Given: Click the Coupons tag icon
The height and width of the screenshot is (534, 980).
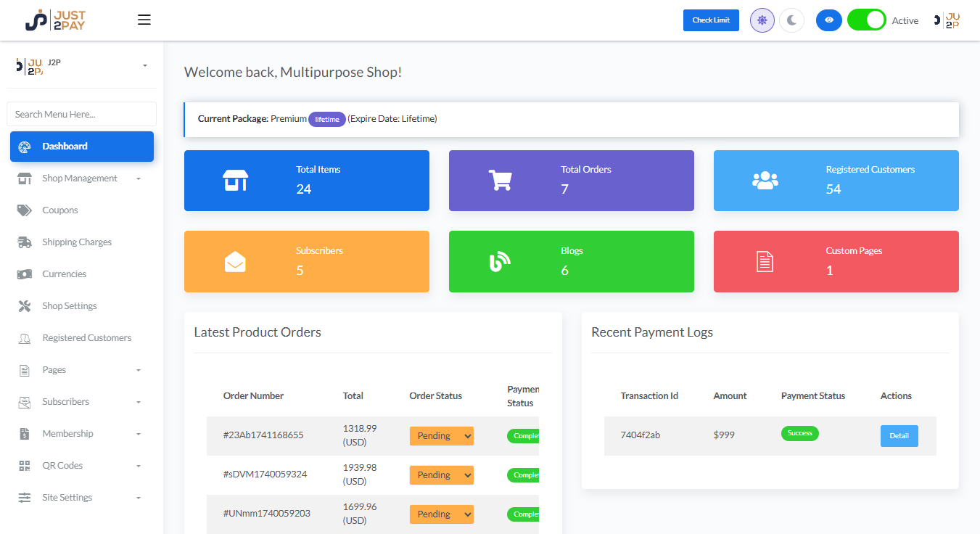Looking at the screenshot, I should pos(25,210).
